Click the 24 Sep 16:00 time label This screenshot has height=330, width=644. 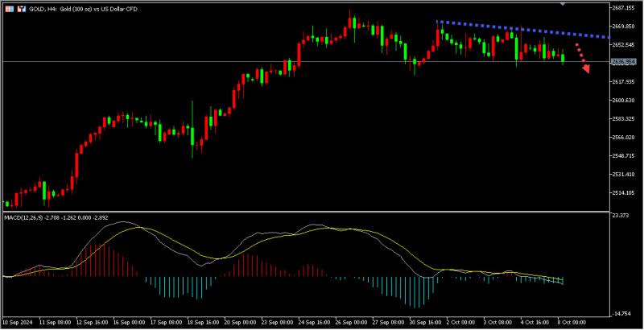(x=316, y=323)
